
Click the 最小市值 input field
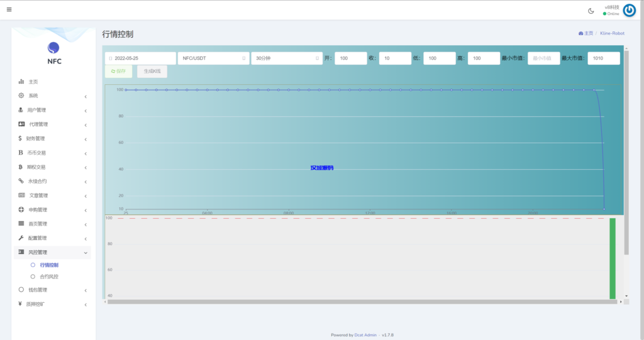(543, 58)
